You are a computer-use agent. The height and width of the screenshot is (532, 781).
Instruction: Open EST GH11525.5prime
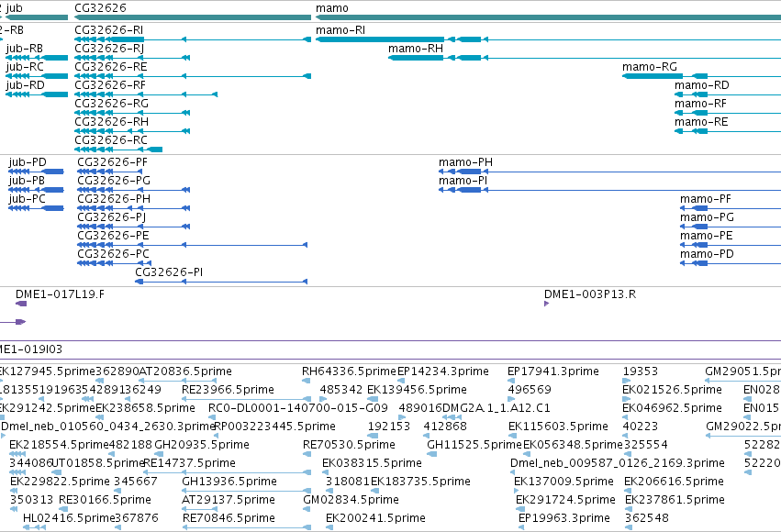point(474,445)
